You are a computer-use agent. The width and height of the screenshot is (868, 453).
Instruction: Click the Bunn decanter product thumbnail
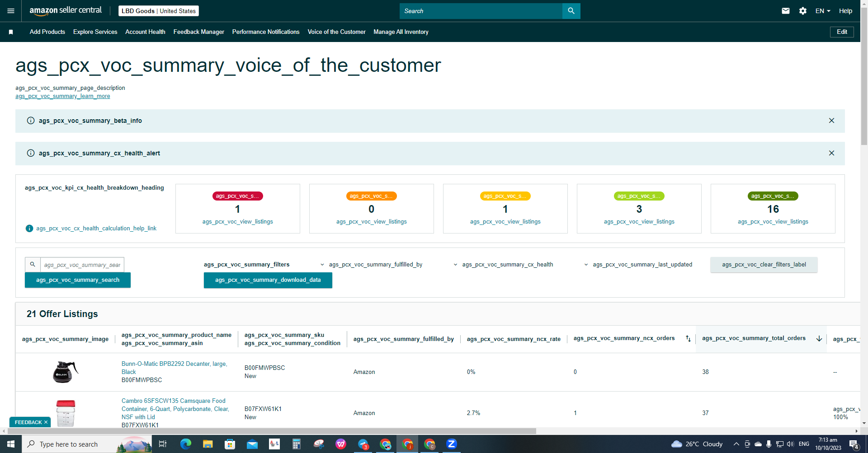pyautogui.click(x=66, y=372)
